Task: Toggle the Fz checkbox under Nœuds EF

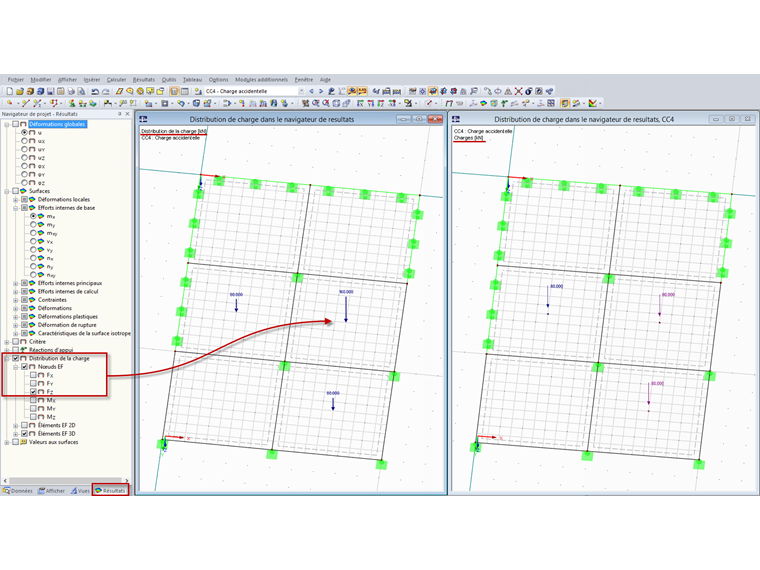Action: click(x=33, y=392)
